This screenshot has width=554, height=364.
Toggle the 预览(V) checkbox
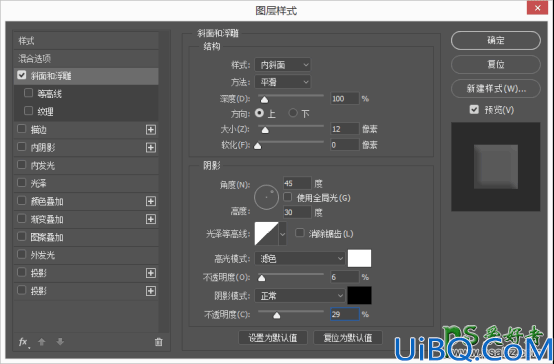[x=474, y=110]
